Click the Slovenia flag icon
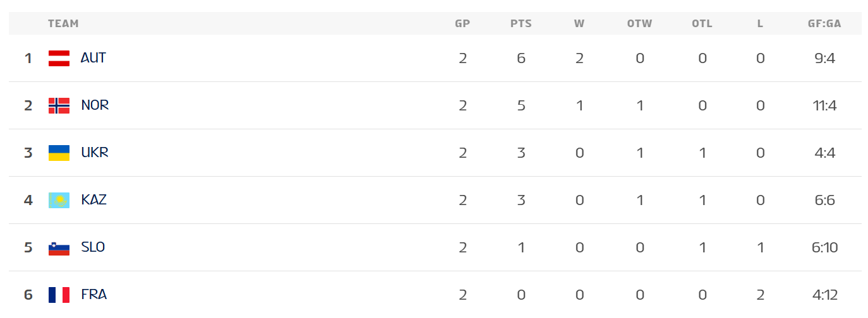This screenshot has height=318, width=868. [59, 247]
